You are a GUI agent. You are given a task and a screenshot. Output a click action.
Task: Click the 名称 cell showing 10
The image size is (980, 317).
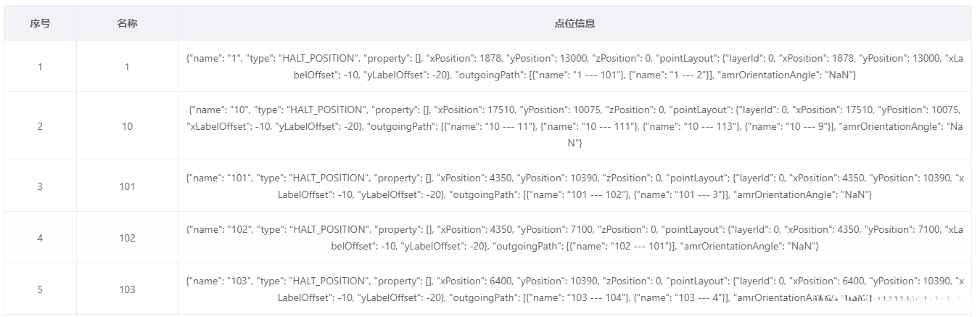click(127, 126)
